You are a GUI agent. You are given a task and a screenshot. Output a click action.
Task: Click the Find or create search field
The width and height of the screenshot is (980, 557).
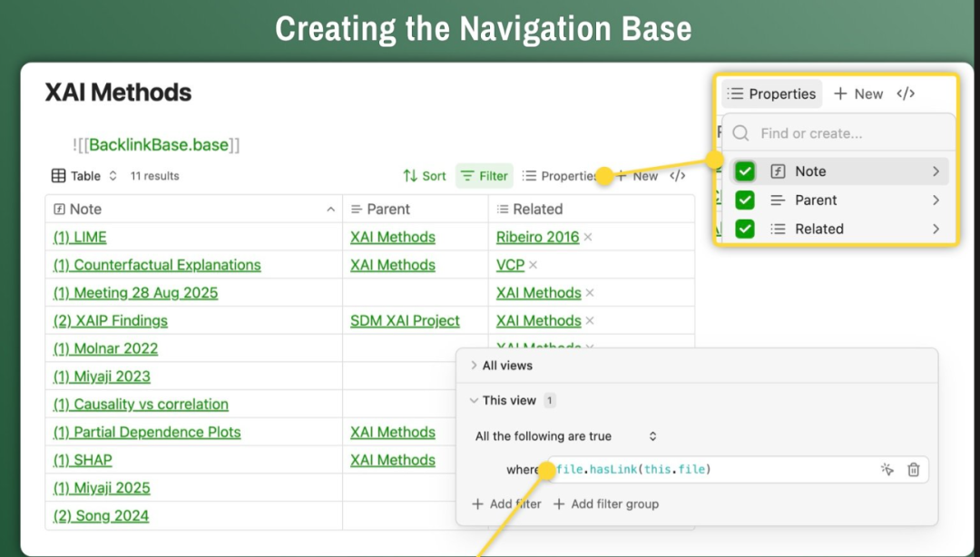[x=838, y=133]
